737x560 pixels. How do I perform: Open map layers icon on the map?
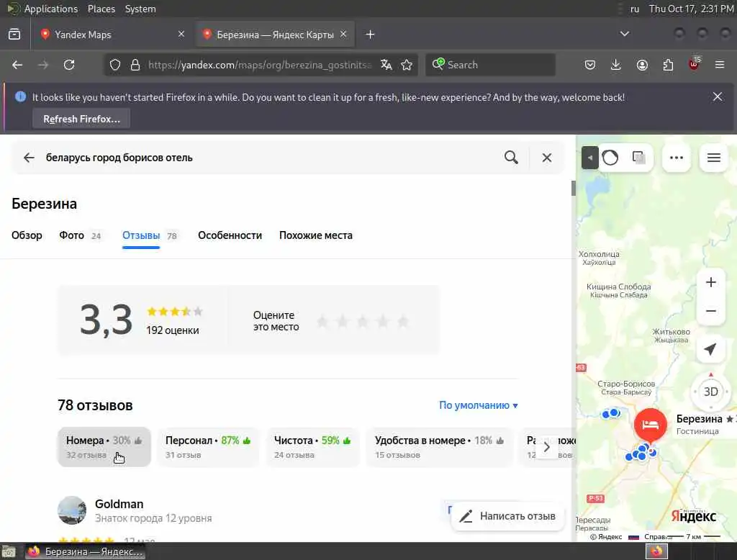pyautogui.click(x=638, y=158)
